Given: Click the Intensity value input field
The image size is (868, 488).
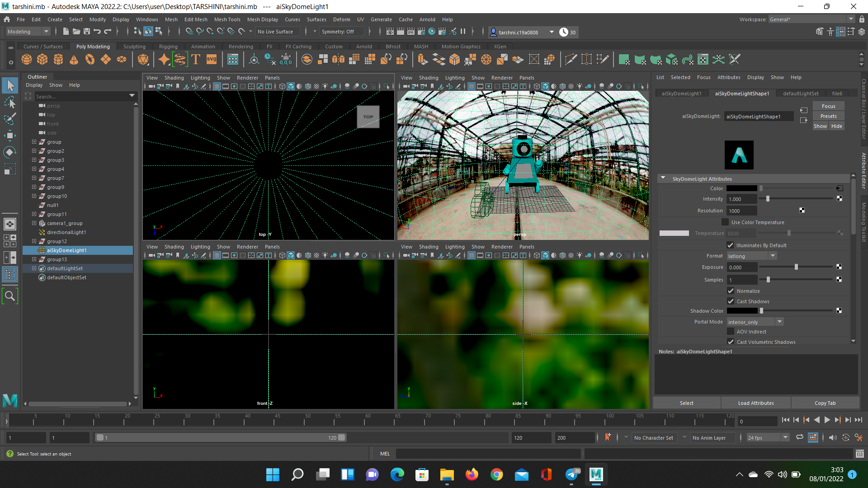Looking at the screenshot, I should point(741,199).
